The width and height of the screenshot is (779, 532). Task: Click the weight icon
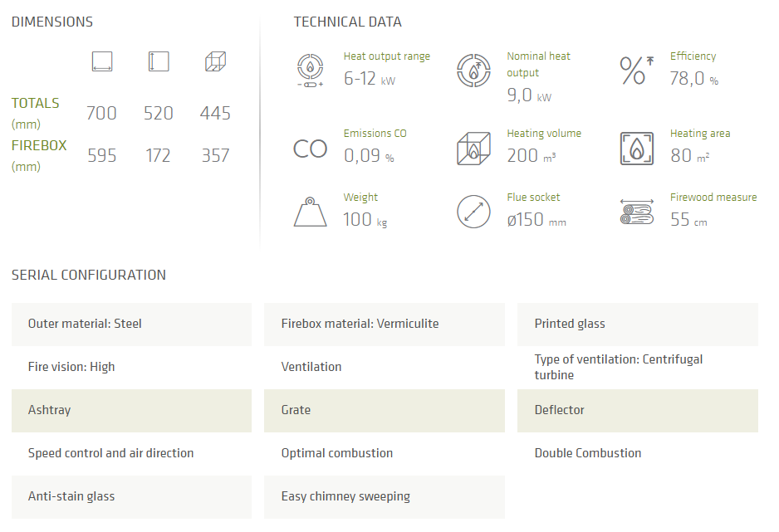pyautogui.click(x=311, y=212)
